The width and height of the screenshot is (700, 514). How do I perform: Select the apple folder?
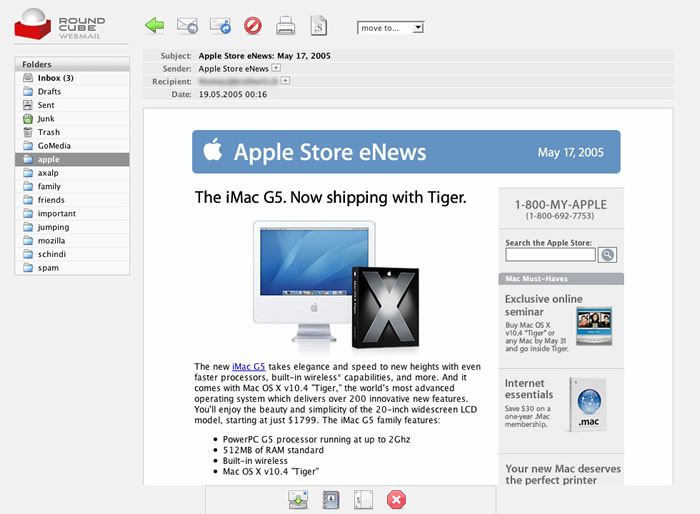pos(72,159)
